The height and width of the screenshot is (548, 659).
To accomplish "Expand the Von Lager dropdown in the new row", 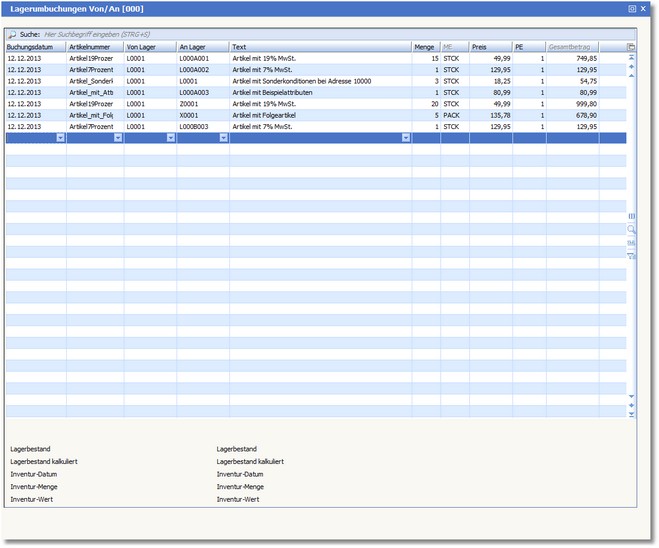I will point(170,138).
